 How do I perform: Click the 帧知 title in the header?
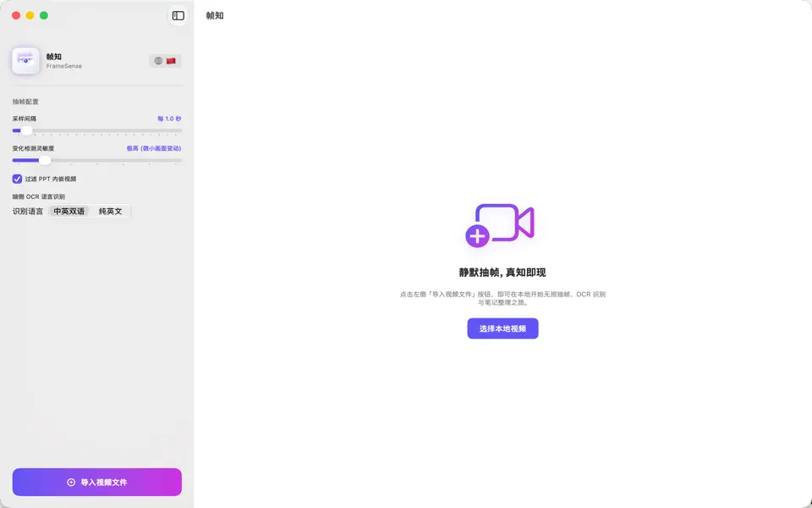215,15
